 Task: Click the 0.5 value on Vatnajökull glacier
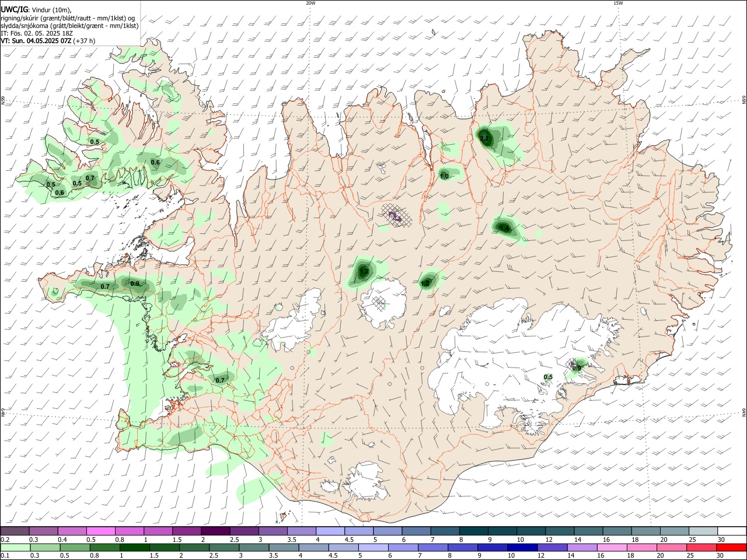coord(548,377)
